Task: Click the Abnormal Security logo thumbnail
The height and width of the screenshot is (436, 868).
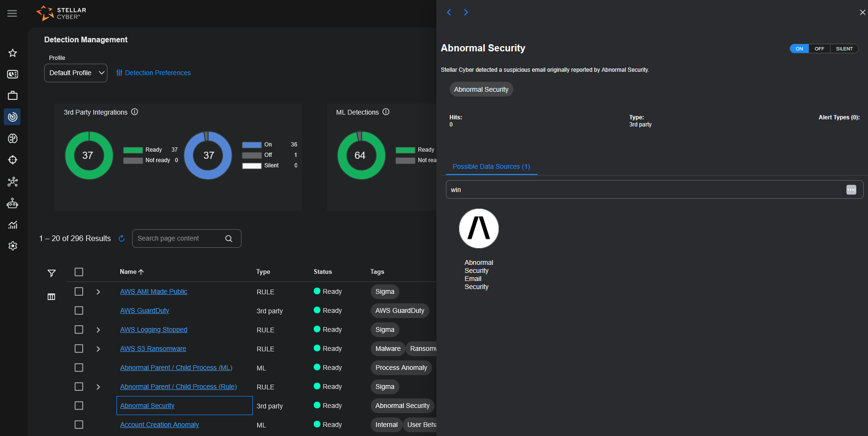Action: 479,228
